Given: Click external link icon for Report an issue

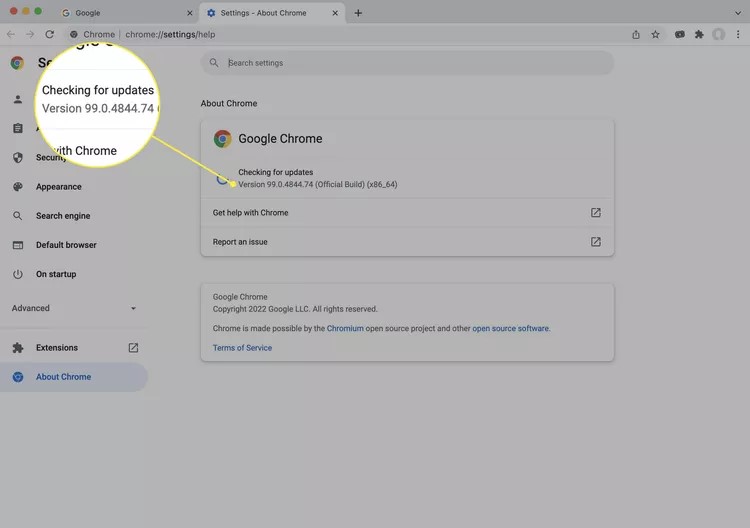Looking at the screenshot, I should click(x=596, y=242).
